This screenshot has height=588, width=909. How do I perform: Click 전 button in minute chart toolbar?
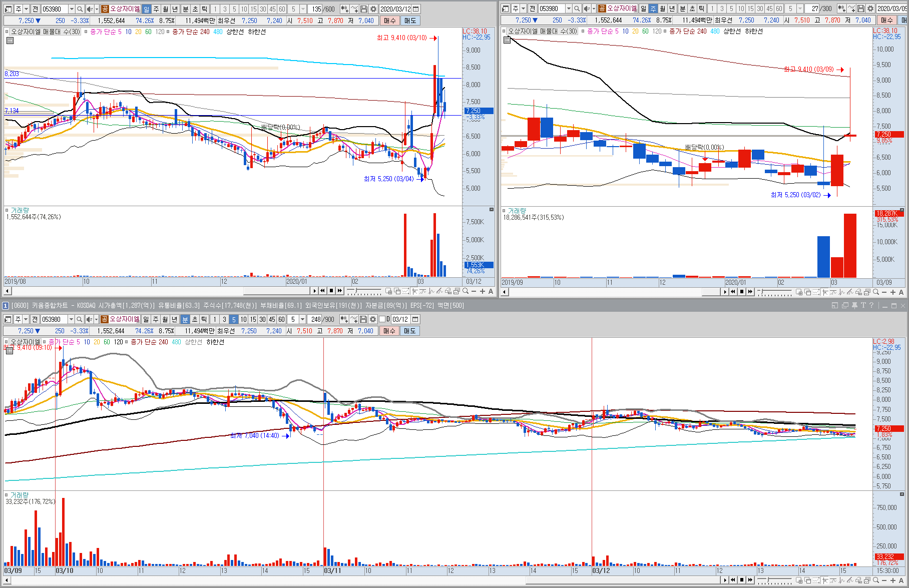coord(35,319)
